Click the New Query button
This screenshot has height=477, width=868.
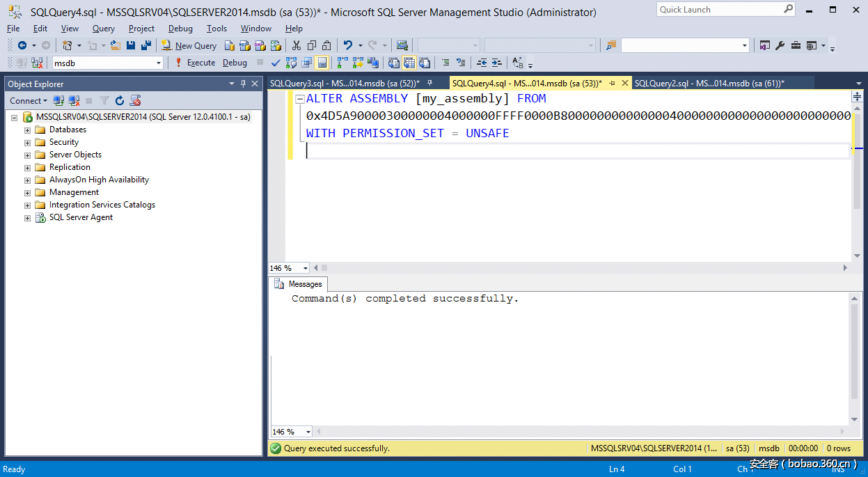point(189,46)
